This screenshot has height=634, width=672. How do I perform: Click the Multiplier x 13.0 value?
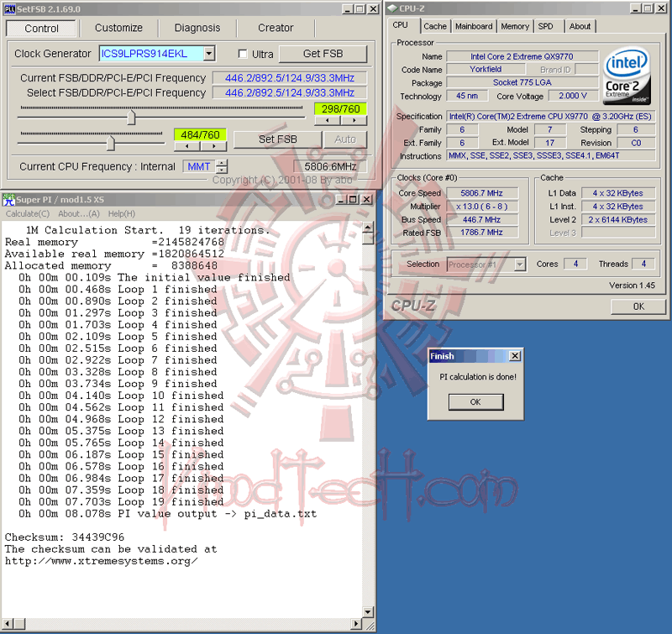pos(482,207)
